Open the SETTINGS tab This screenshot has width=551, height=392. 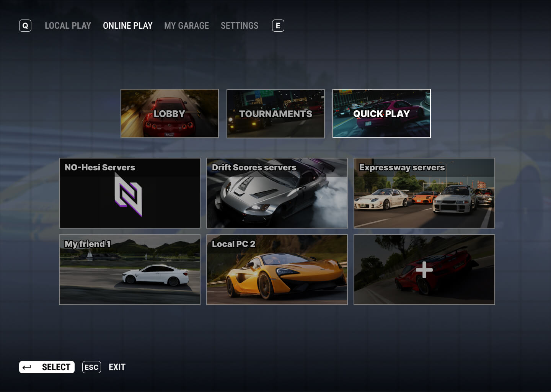point(239,26)
